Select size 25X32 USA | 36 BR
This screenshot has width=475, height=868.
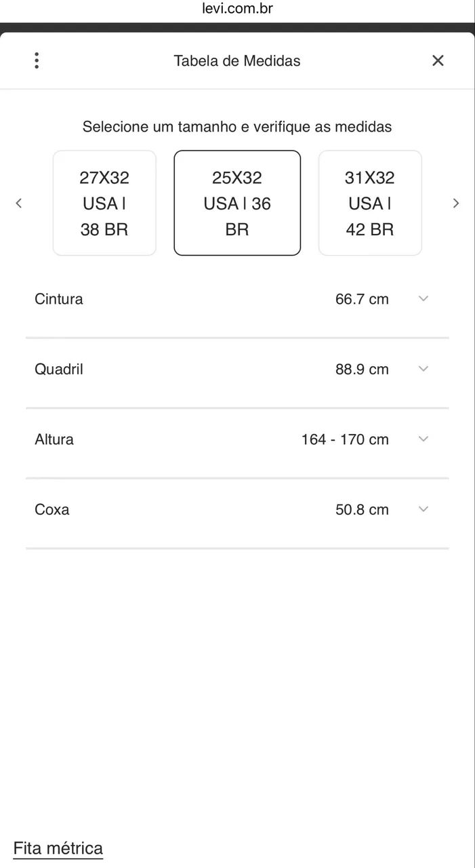coord(237,203)
